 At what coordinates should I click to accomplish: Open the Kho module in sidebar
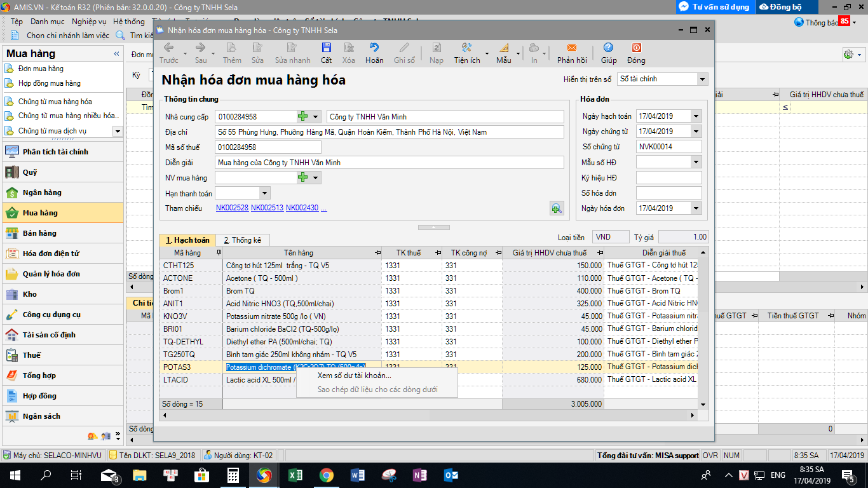62,294
